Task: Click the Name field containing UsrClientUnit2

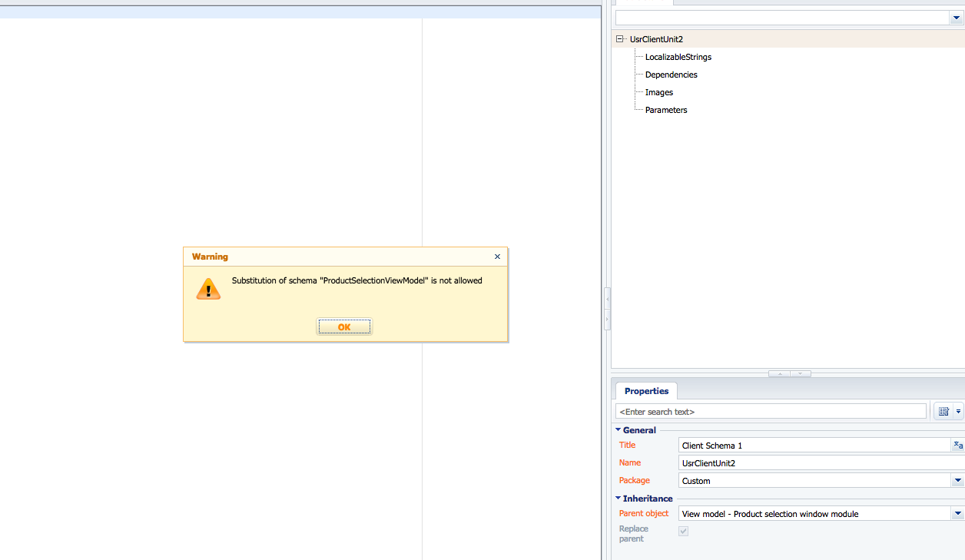Action: [x=821, y=463]
